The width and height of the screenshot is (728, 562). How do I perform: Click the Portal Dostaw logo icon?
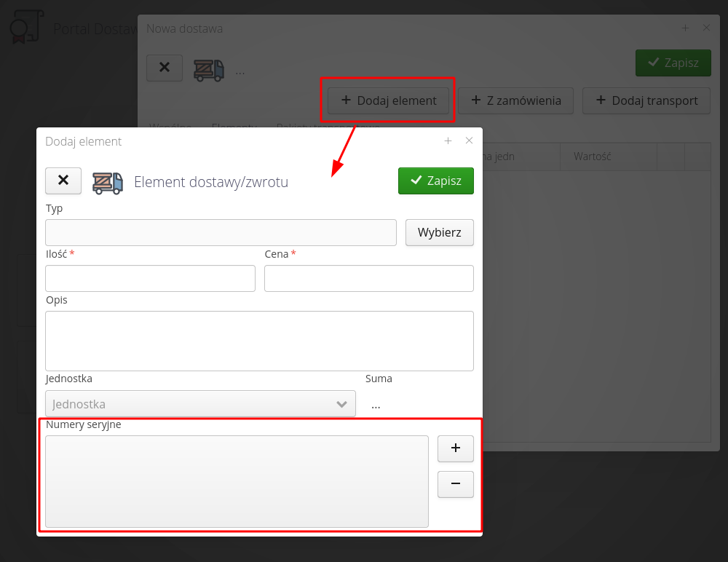click(x=25, y=28)
